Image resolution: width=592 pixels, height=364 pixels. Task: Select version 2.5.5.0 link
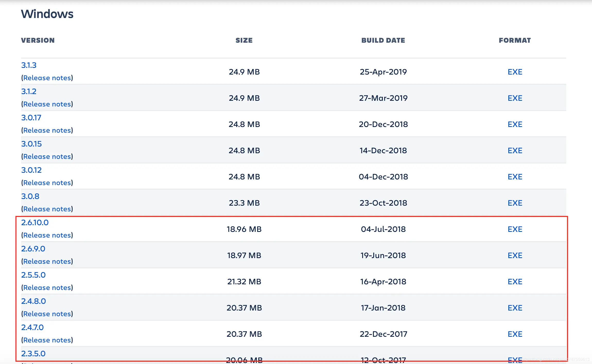(x=33, y=275)
